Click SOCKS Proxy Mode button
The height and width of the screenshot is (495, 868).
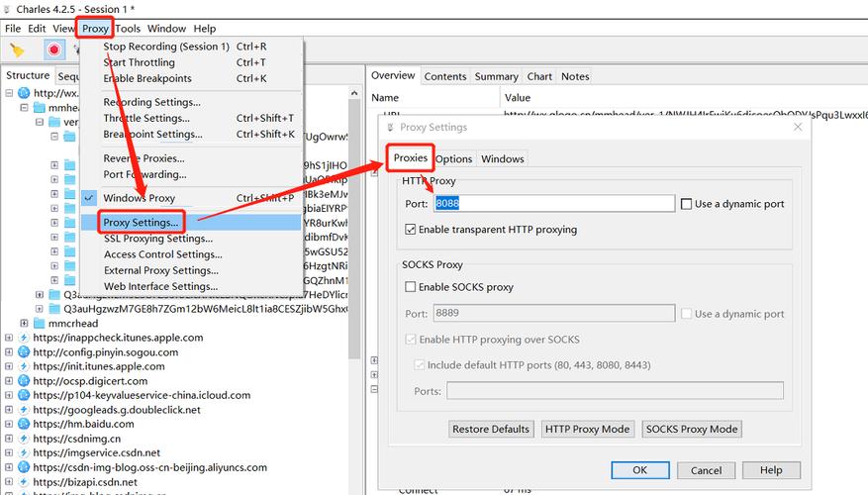692,429
